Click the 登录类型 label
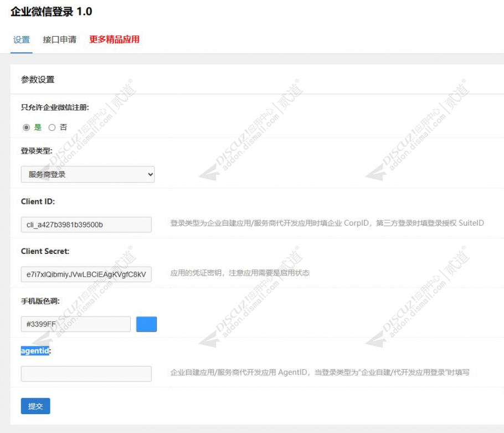The width and height of the screenshot is (504, 433). coord(37,151)
